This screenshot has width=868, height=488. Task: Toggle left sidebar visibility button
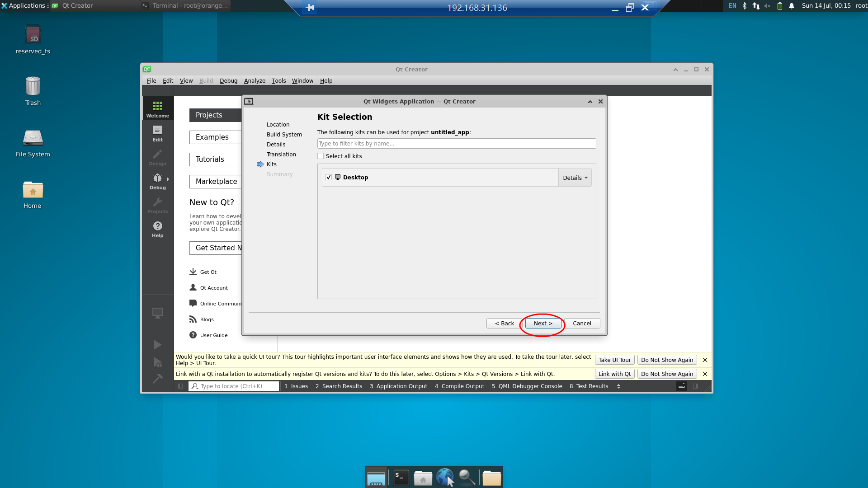pos(180,386)
